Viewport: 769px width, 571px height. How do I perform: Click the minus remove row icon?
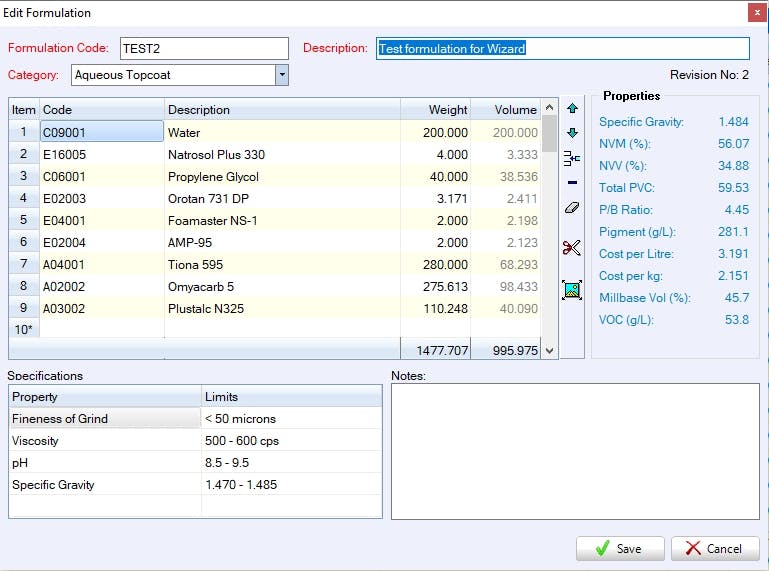tap(572, 183)
